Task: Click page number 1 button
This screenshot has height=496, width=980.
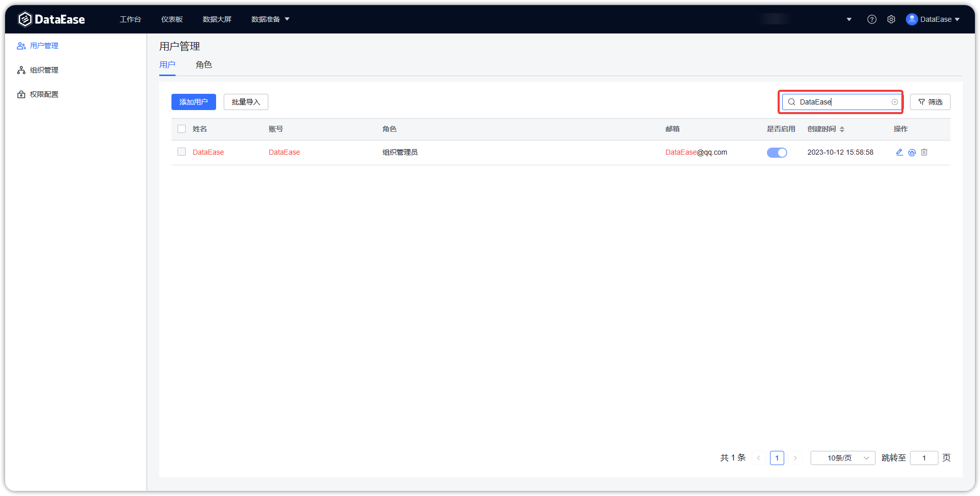Action: click(x=777, y=458)
